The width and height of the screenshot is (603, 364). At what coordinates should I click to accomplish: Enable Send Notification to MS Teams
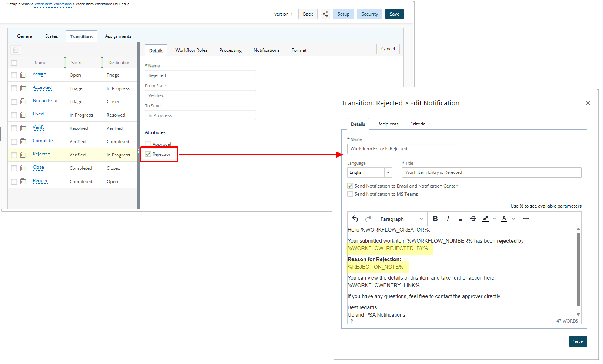350,194
